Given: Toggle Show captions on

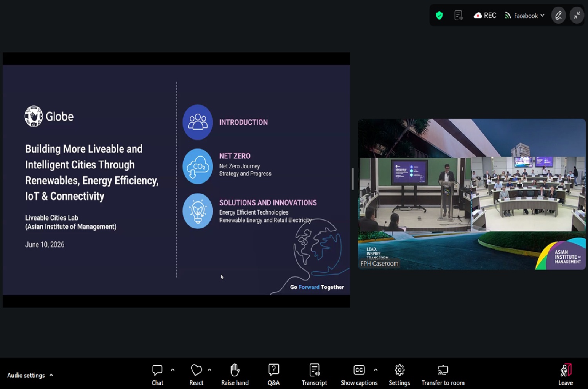Looking at the screenshot, I should click(x=359, y=375).
